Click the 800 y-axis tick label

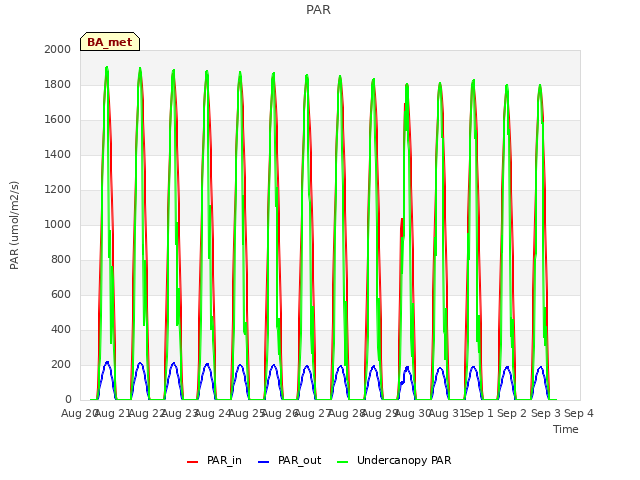(x=61, y=260)
